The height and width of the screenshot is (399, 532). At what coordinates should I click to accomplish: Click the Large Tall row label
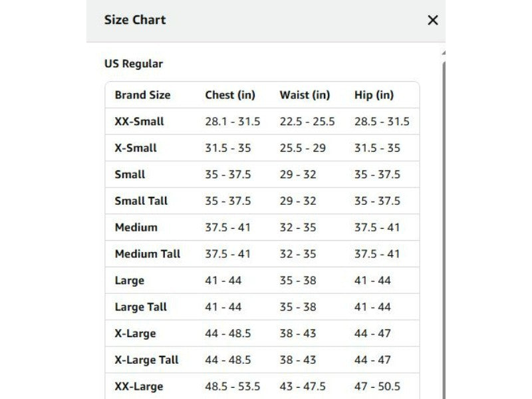coord(140,307)
